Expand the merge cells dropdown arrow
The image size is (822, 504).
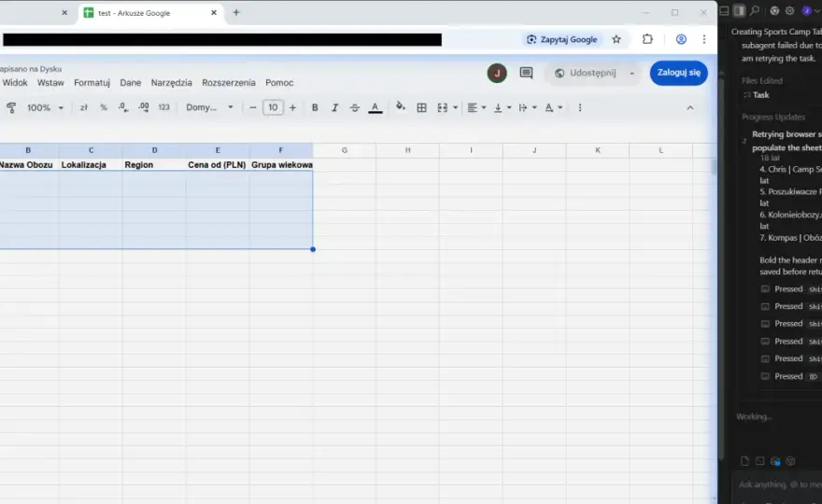coord(455,107)
